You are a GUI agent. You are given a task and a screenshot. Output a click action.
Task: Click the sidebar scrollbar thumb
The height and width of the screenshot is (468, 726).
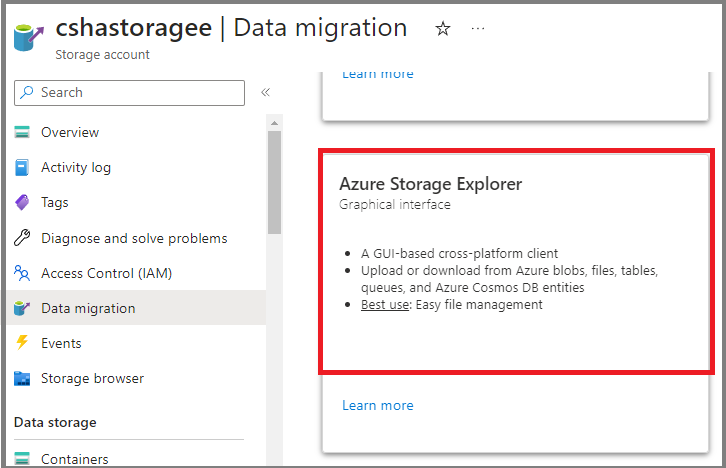tap(274, 182)
